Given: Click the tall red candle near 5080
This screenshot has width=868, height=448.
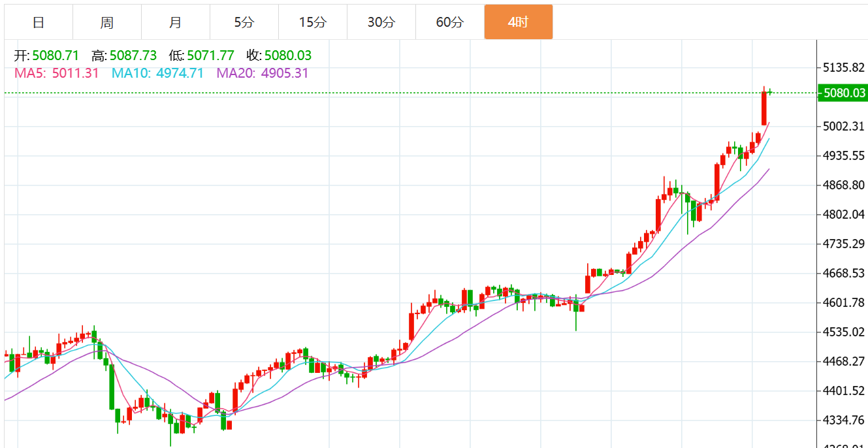Looking at the screenshot, I should [764, 108].
